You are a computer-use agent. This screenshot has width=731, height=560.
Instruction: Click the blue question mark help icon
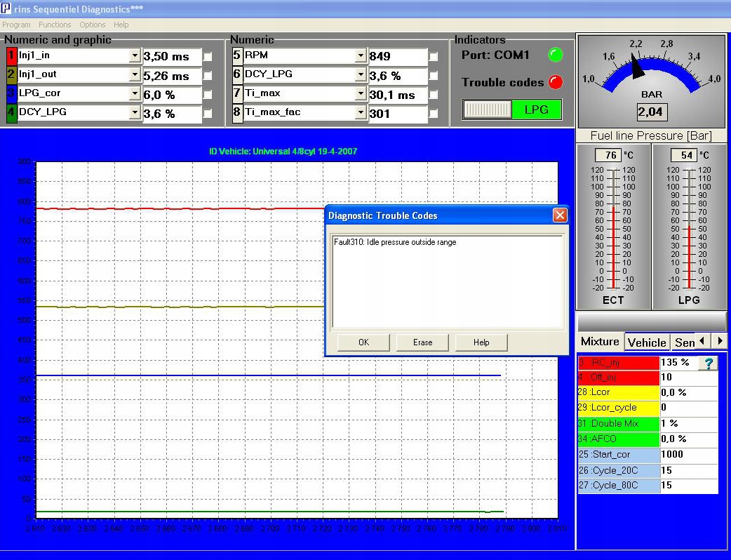tap(708, 363)
